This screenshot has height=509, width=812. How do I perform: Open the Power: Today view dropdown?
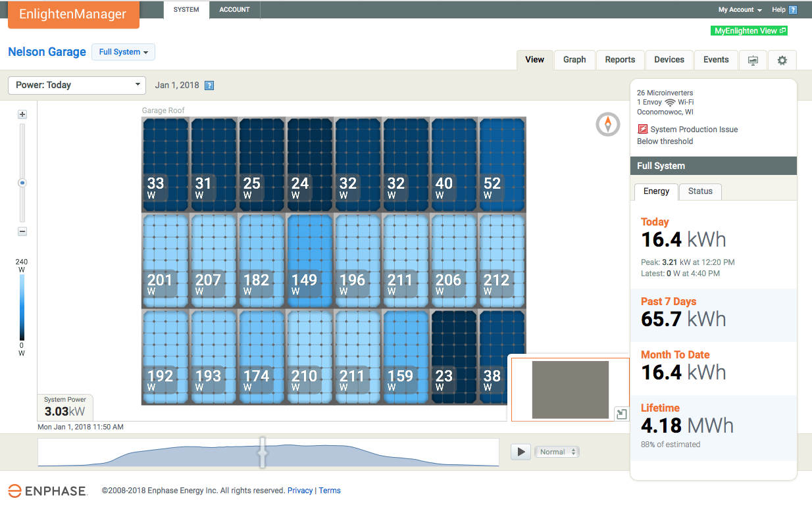pyautogui.click(x=77, y=85)
